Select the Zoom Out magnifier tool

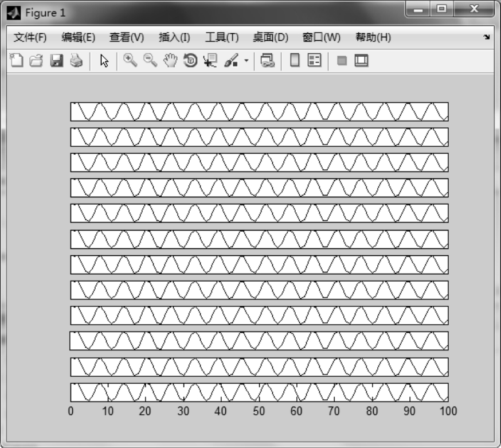point(150,61)
